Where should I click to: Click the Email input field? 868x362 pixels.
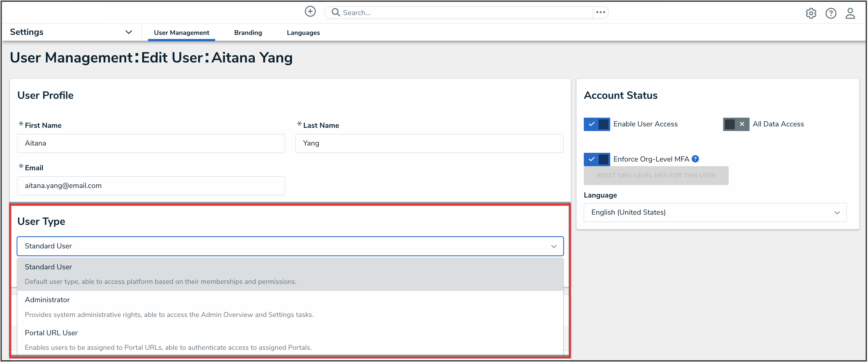coord(151,186)
